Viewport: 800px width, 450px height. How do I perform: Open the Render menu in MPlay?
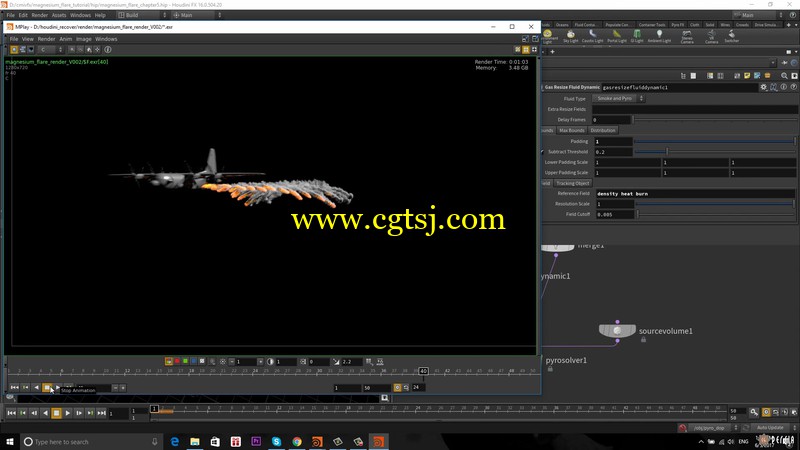pos(46,39)
